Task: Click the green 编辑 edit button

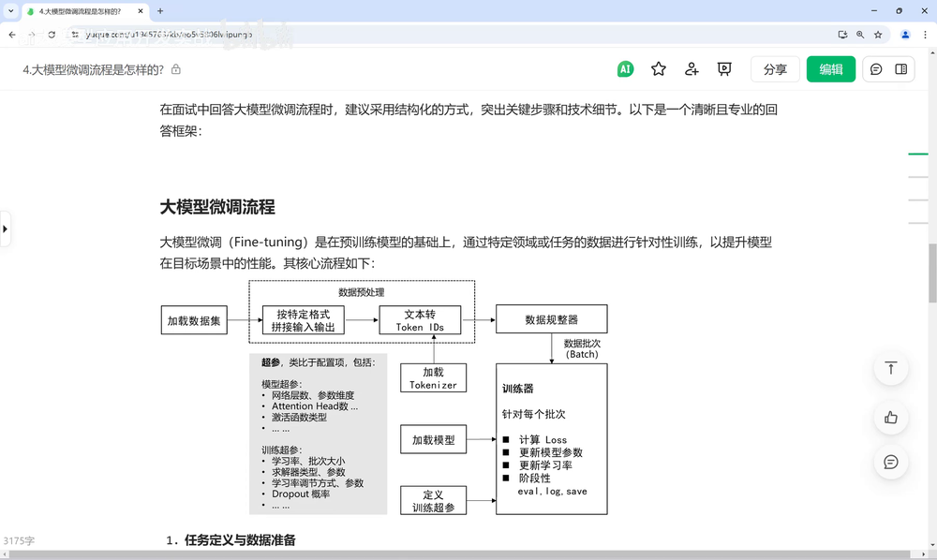Action: (x=830, y=69)
